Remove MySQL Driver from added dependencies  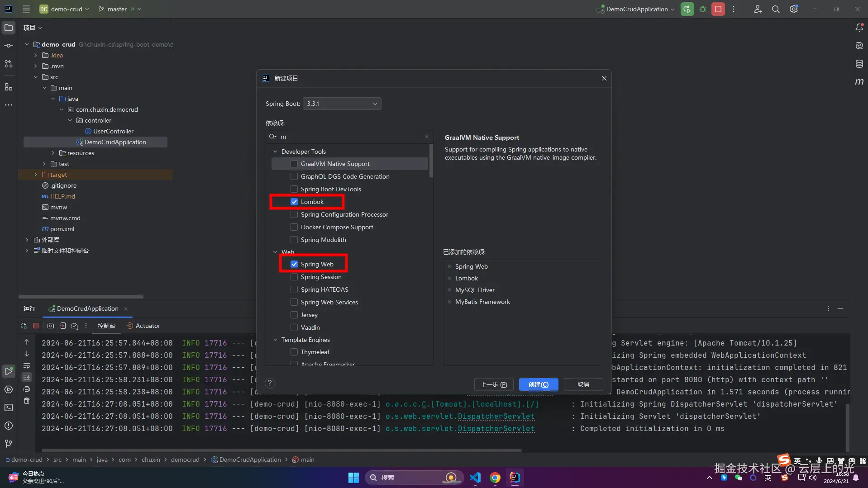pos(449,290)
